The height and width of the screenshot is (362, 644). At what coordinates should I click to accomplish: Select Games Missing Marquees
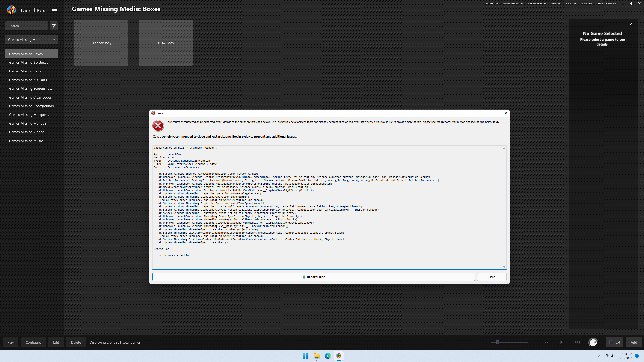tap(31, 115)
